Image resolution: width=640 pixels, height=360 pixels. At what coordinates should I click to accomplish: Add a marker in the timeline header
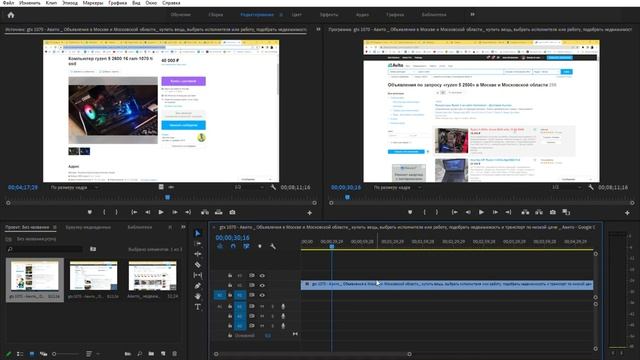(260, 246)
